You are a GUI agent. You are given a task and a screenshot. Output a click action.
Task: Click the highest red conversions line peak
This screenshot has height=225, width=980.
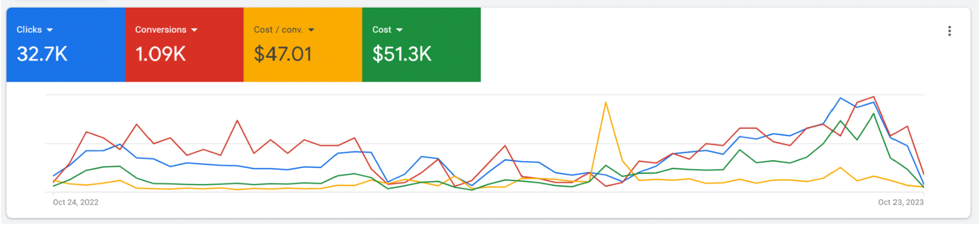(874, 97)
